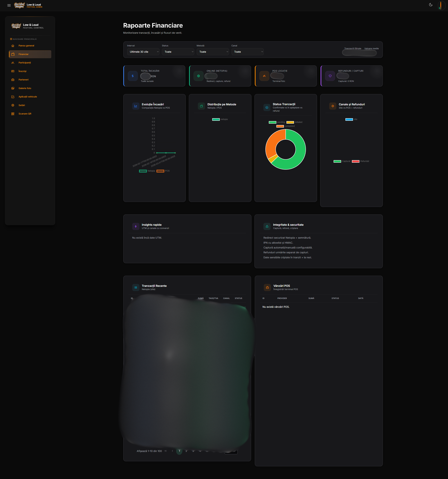Click the STATUS header in Tranzacții Recente
This screenshot has width=448, height=479.
click(238, 298)
